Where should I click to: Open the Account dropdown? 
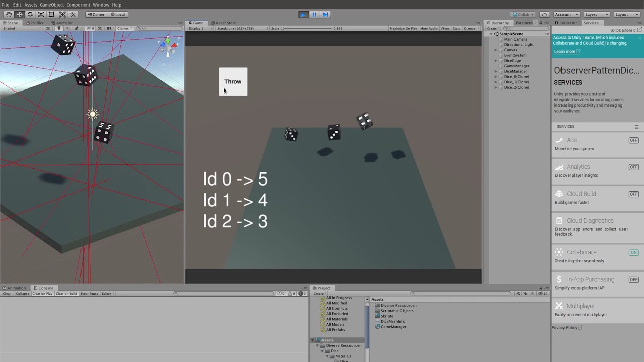pos(566,14)
